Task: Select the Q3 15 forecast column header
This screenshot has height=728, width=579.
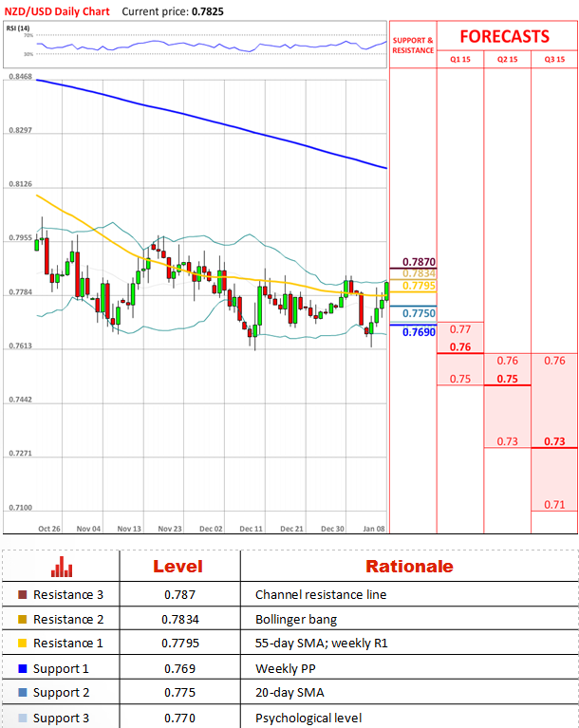Action: (x=555, y=60)
